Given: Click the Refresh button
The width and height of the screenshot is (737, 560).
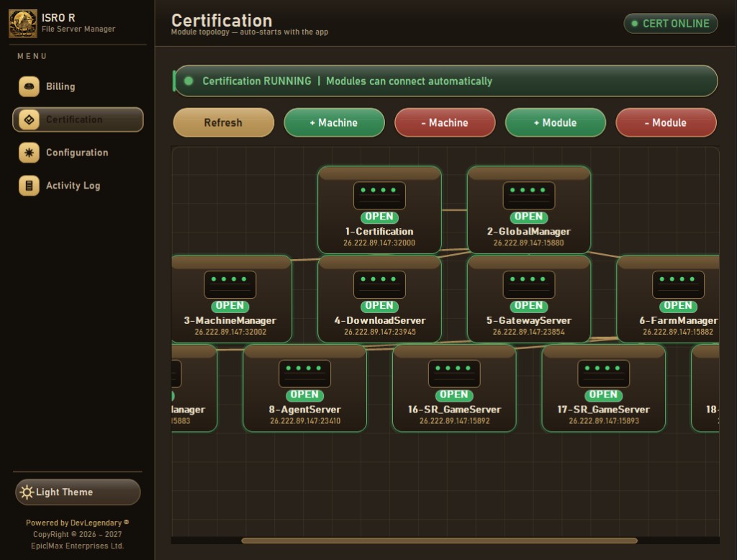Looking at the screenshot, I should click(223, 122).
